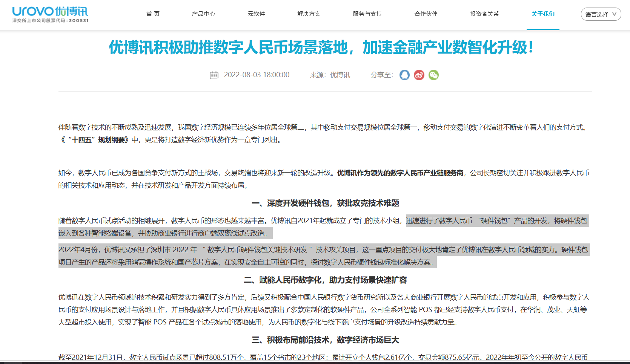Open the 合作伙伴 menu

pyautogui.click(x=426, y=14)
